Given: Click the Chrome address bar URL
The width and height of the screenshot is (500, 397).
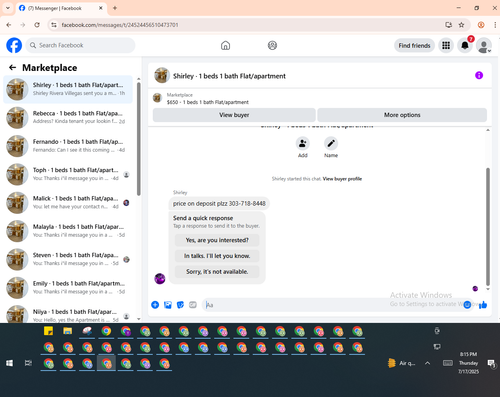Looking at the screenshot, I should click(x=120, y=25).
